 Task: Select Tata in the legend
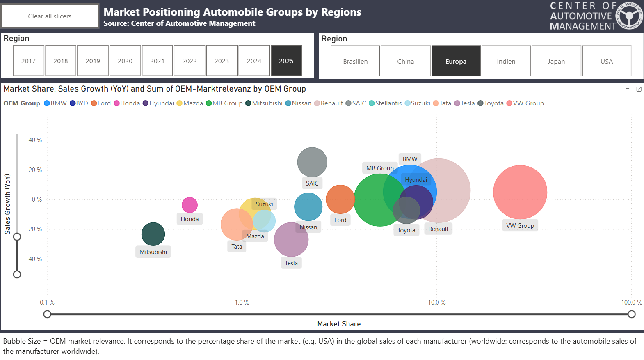[x=442, y=103]
